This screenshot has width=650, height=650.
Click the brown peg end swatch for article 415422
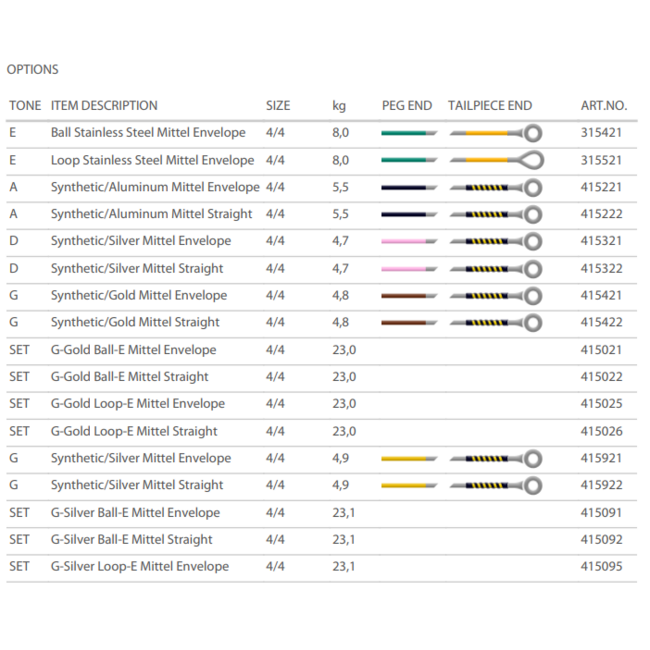[408, 322]
